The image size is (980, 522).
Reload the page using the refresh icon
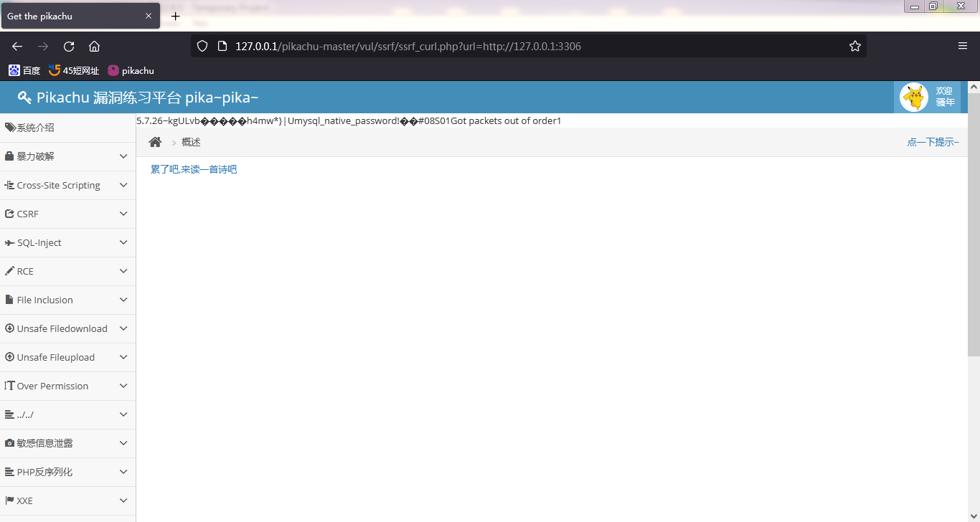click(68, 45)
